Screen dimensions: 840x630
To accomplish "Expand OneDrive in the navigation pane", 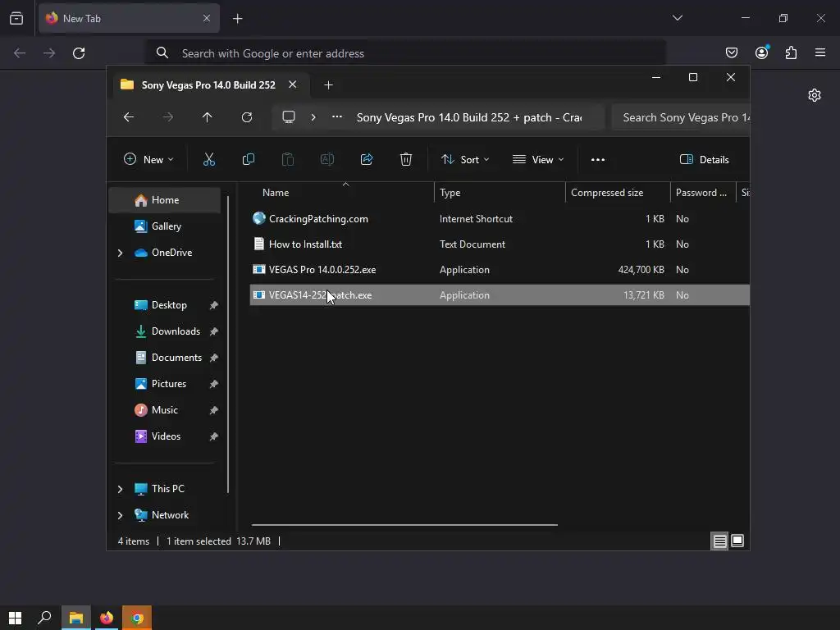I will [x=120, y=253].
